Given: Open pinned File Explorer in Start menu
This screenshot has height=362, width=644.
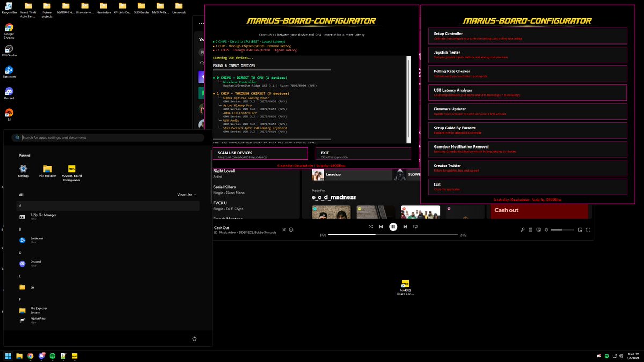Looking at the screenshot, I should tap(47, 172).
